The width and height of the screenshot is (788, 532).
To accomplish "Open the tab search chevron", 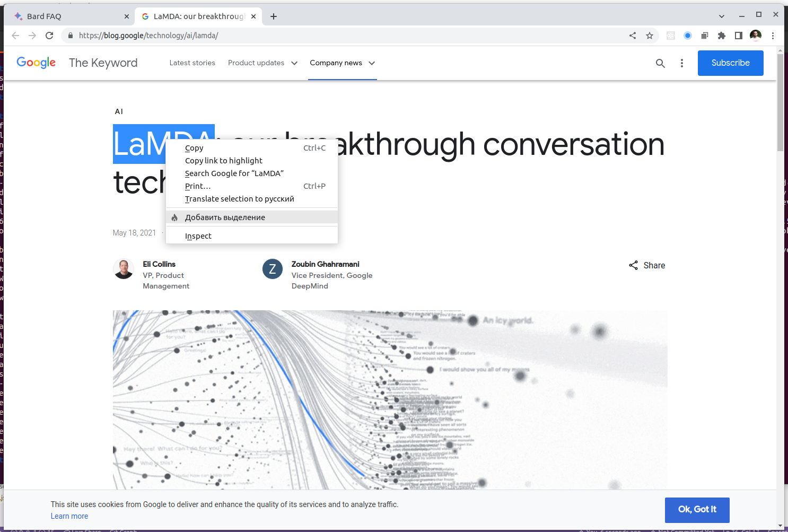I will (x=722, y=16).
